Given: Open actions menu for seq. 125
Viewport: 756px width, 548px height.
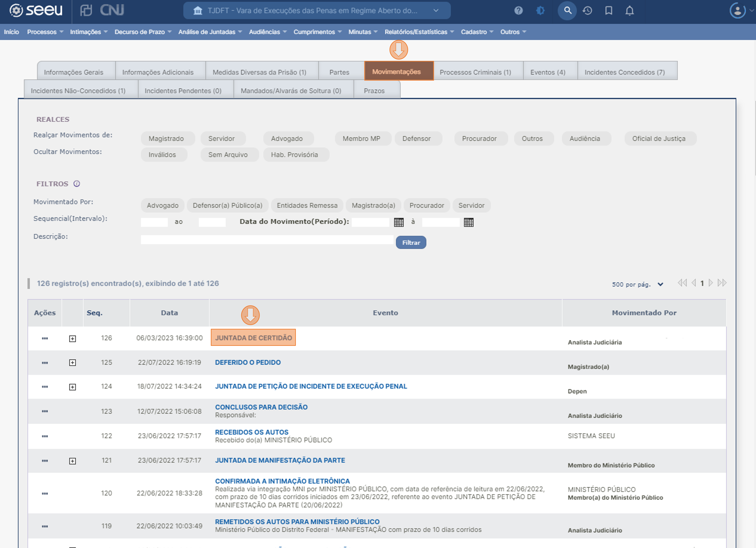Looking at the screenshot, I should 45,363.
